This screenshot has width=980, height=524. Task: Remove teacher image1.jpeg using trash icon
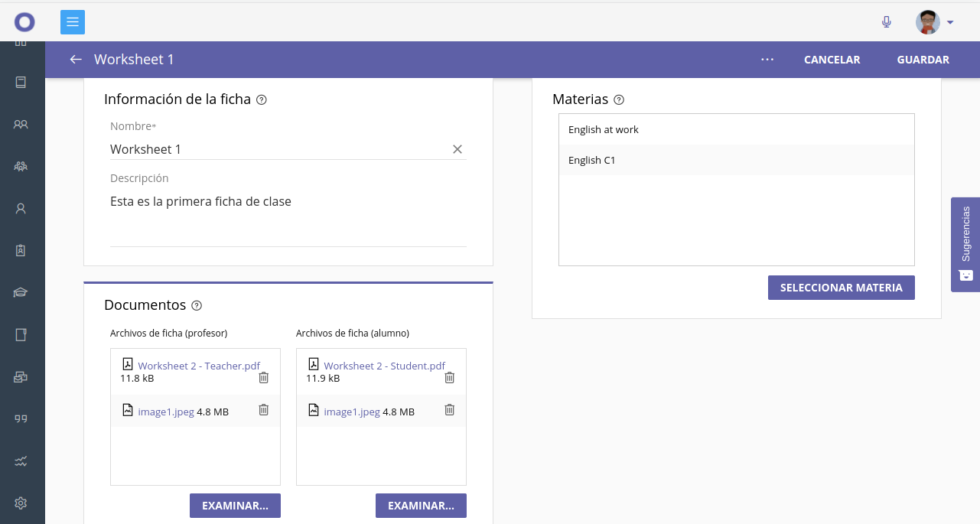click(x=264, y=410)
